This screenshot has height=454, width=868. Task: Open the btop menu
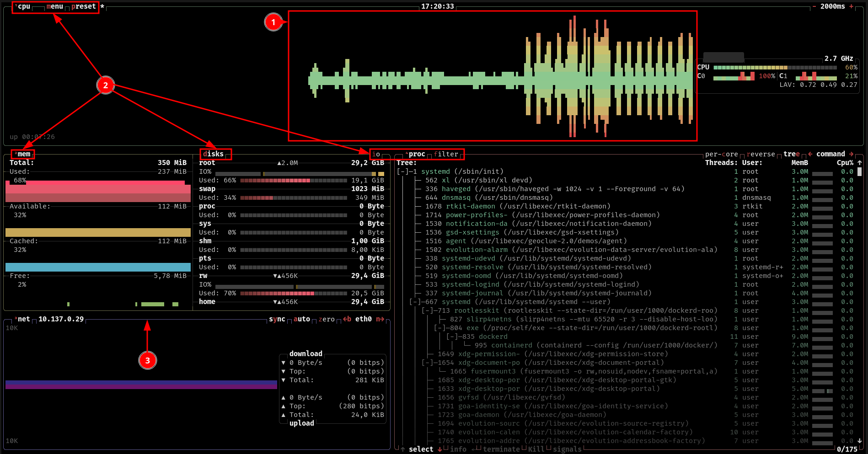pyautogui.click(x=54, y=6)
